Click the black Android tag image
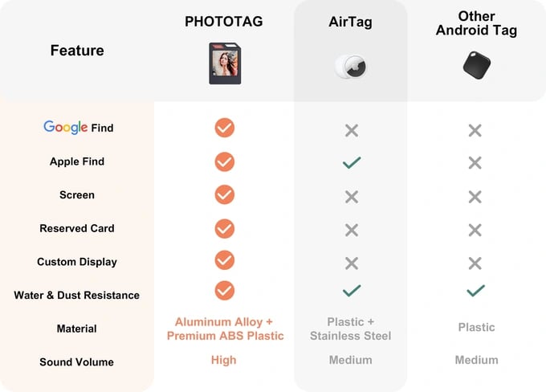 click(475, 64)
